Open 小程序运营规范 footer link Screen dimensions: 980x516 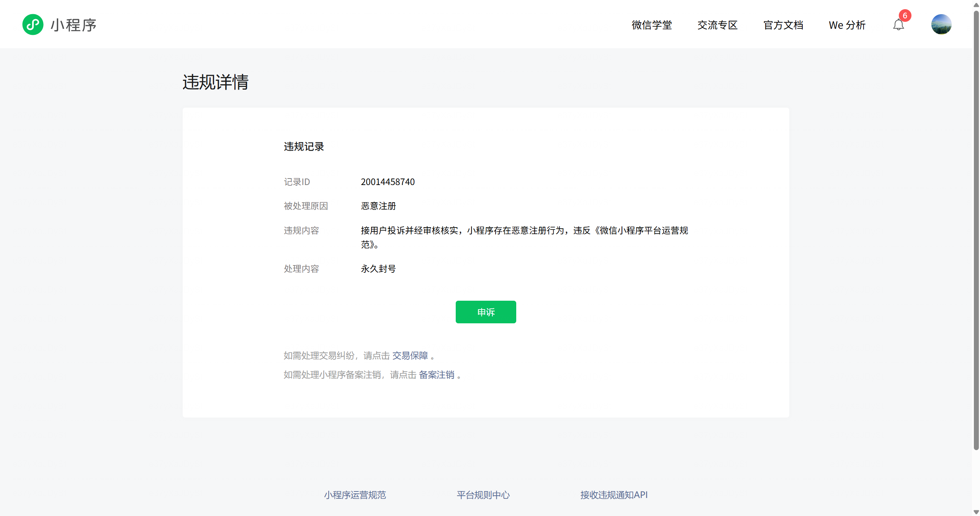[355, 495]
